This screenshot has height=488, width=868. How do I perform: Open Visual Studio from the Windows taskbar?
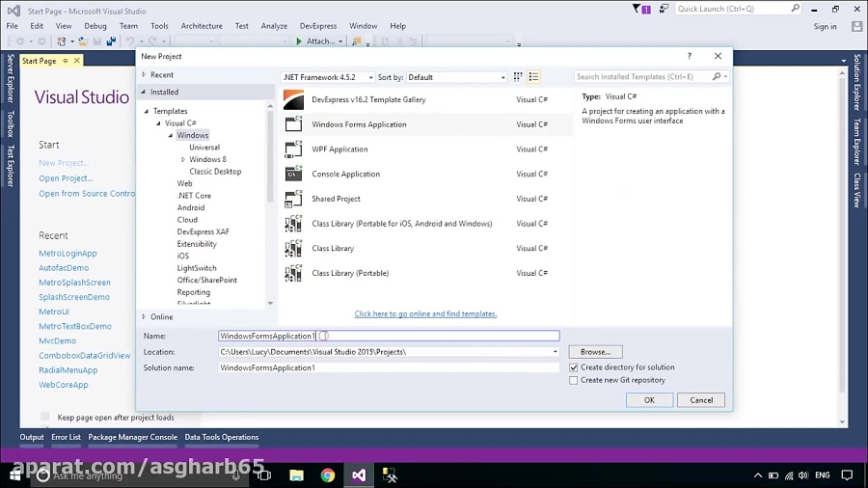(x=359, y=475)
